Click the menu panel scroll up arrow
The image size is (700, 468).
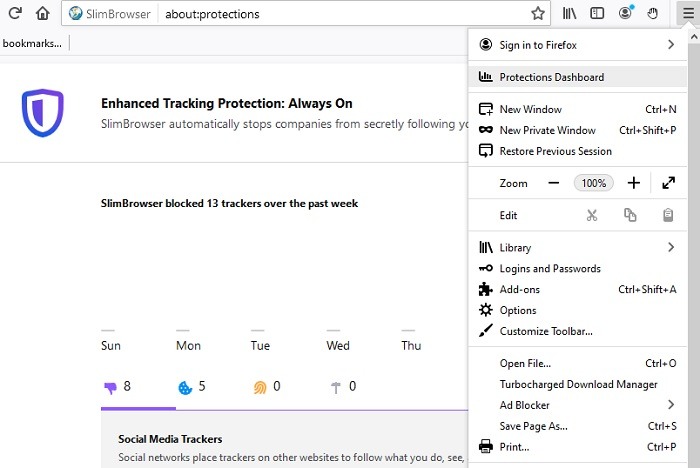point(694,36)
